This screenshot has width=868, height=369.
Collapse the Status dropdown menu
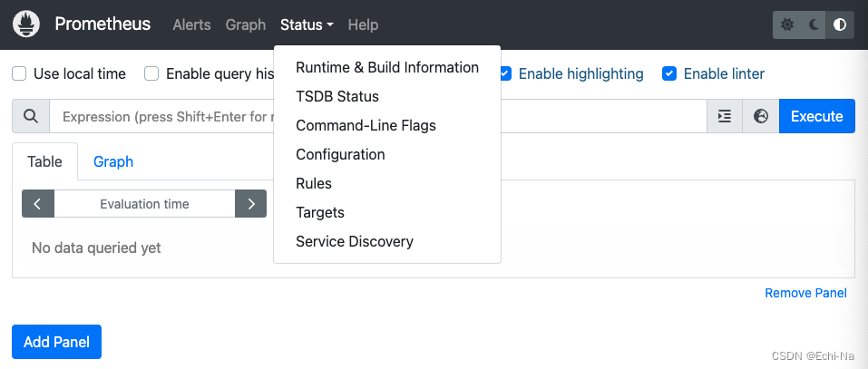pos(307,25)
